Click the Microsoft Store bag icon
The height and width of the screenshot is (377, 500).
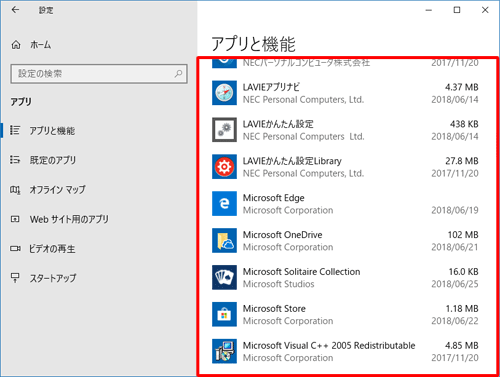point(224,314)
